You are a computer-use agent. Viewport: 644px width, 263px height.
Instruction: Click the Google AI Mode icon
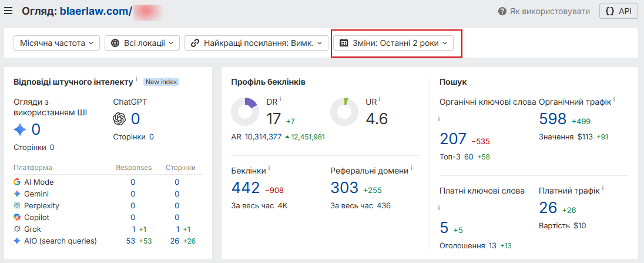coord(17,182)
